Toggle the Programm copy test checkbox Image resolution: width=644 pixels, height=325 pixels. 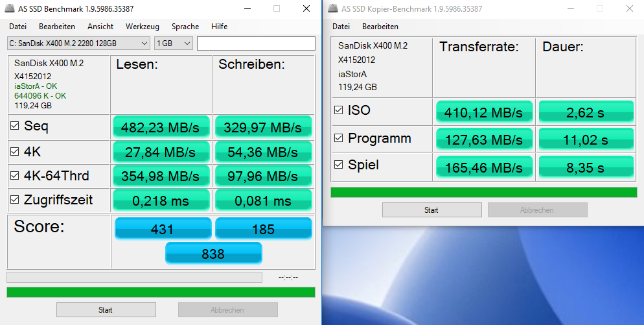pyautogui.click(x=338, y=138)
